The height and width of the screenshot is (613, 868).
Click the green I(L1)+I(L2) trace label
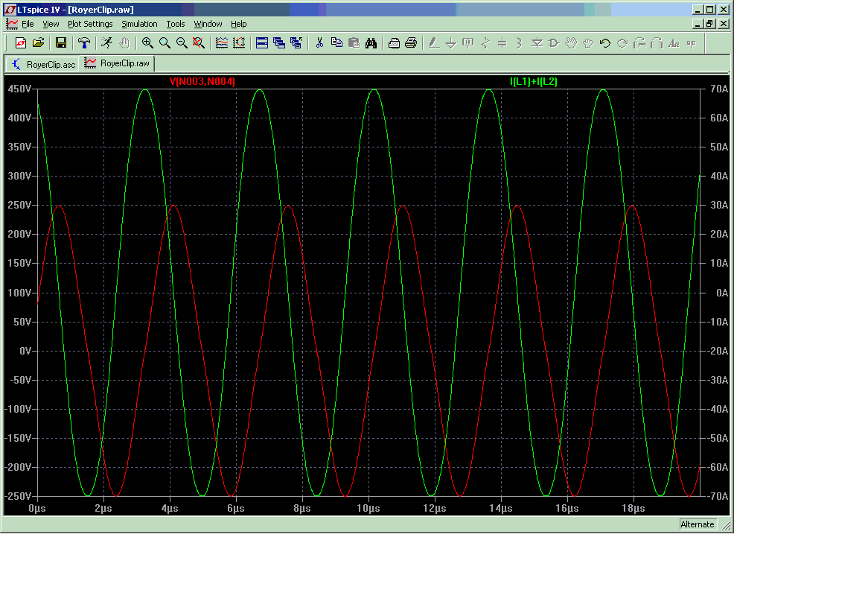click(533, 82)
